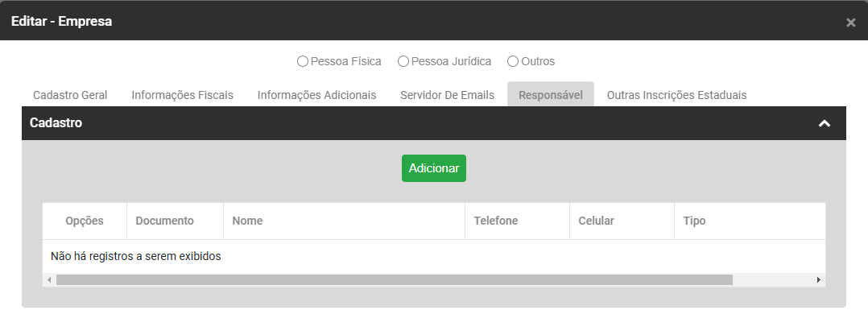Viewport: 868px width, 310px height.
Task: Open the Cadastro Geral tab
Action: 70,95
